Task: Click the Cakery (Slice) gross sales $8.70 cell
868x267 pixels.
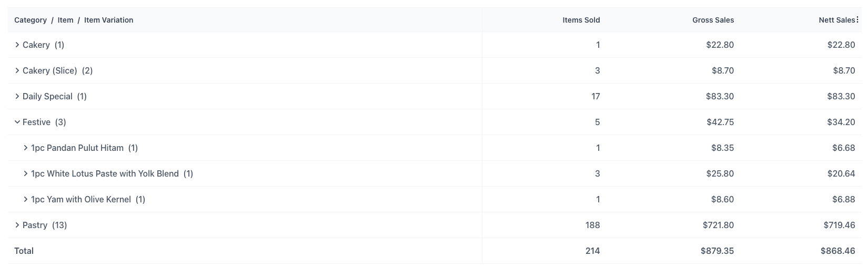Action: tap(722, 71)
